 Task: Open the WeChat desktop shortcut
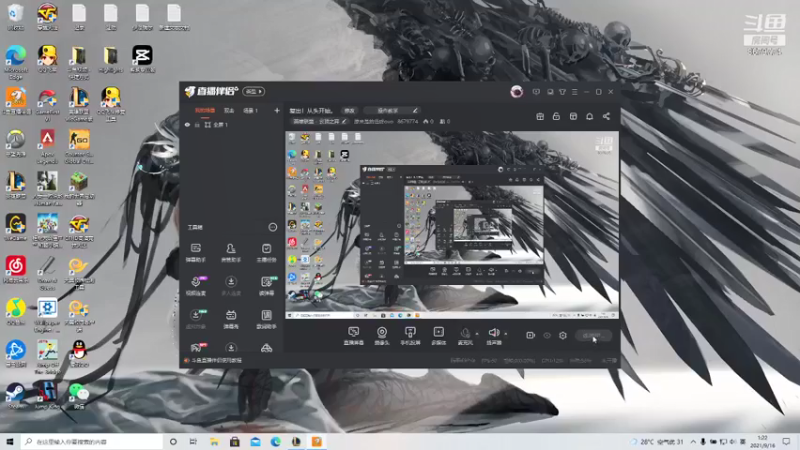tap(79, 396)
